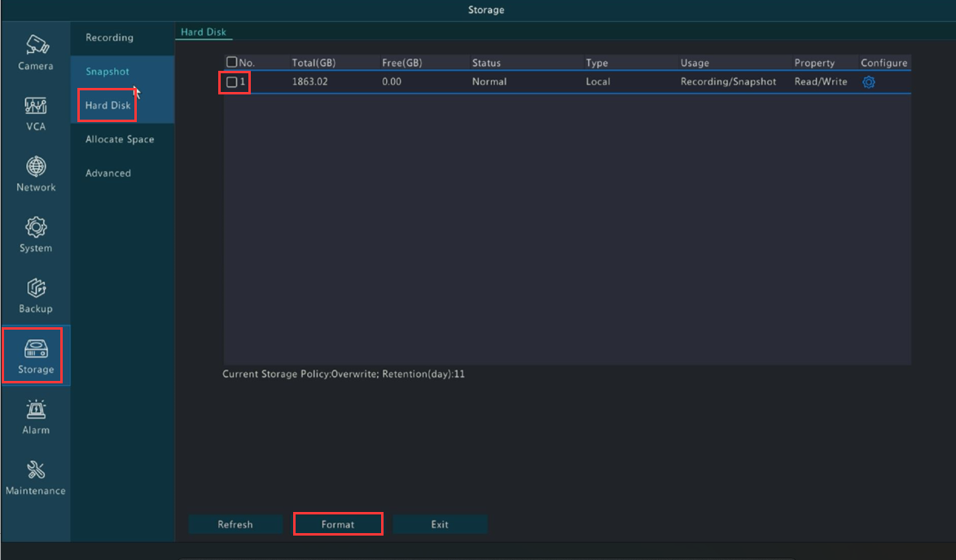Open the Camera section icon
This screenshot has height=560, width=956.
point(36,45)
